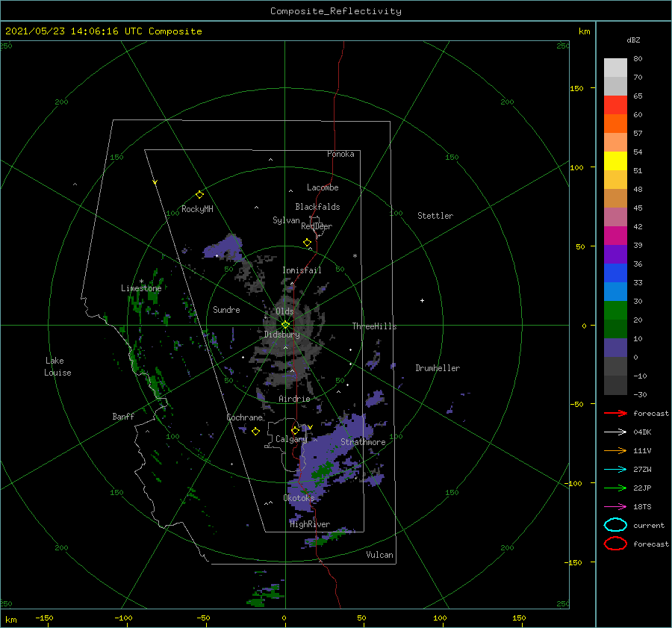Click the yellow radar-center diamond at Olds
The width and height of the screenshot is (672, 628).
[285, 325]
